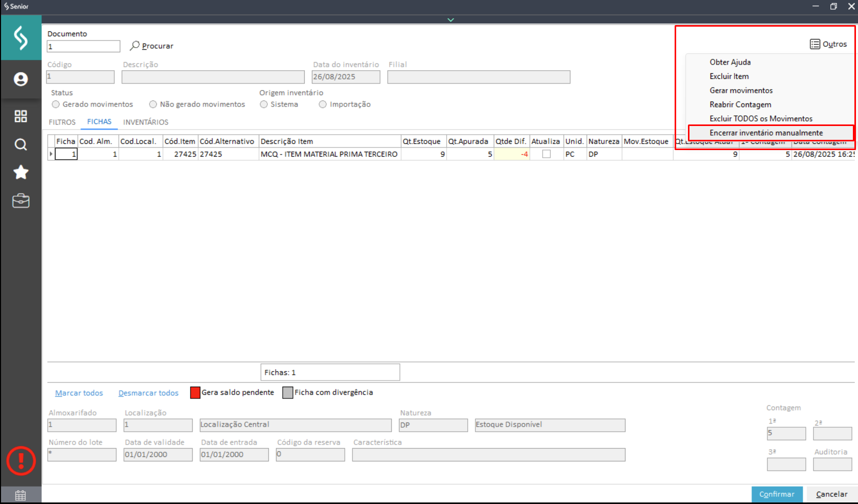Click the Descrição Item column header
858x504 pixels.
pyautogui.click(x=330, y=141)
